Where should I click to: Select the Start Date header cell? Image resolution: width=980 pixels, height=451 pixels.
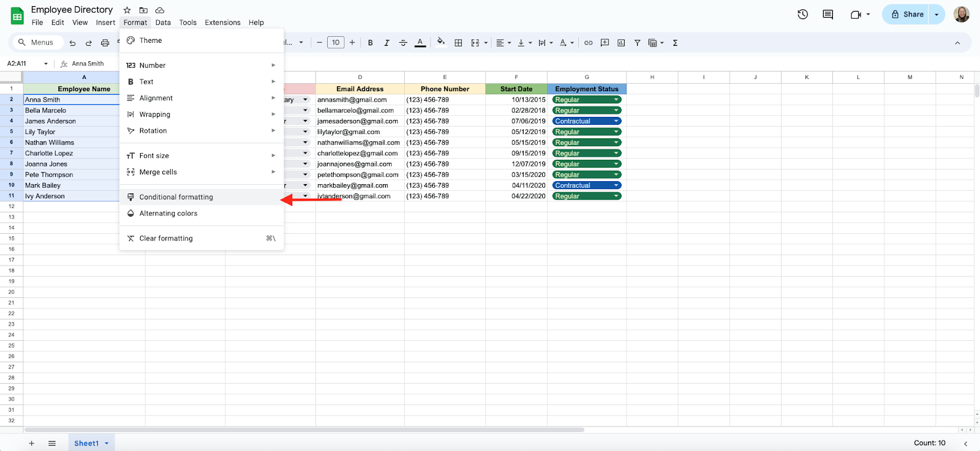516,89
